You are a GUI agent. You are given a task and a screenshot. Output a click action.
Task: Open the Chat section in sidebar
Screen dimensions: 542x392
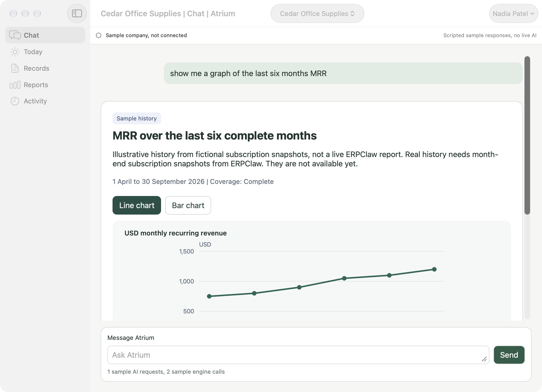pos(45,35)
